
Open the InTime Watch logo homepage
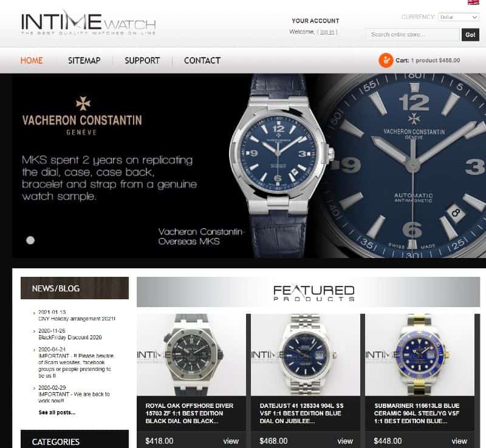(x=88, y=24)
